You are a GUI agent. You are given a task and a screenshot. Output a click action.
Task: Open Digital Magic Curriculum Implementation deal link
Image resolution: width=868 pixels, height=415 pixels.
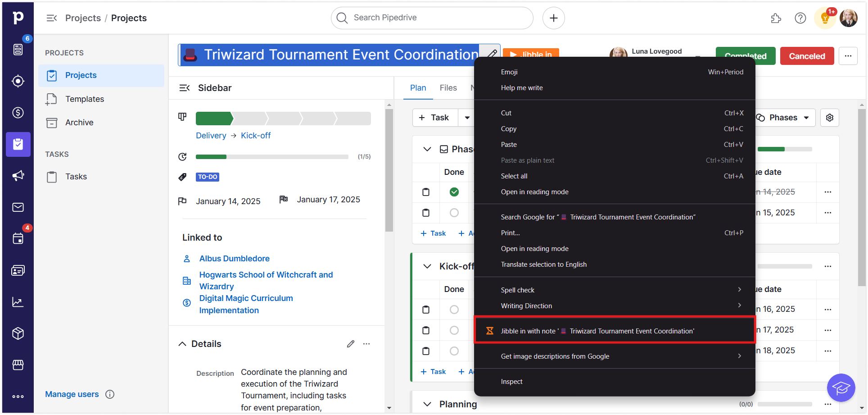[246, 304]
